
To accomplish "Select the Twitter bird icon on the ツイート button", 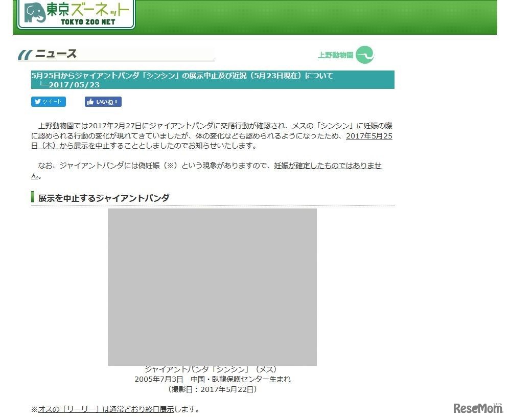I will [38, 102].
